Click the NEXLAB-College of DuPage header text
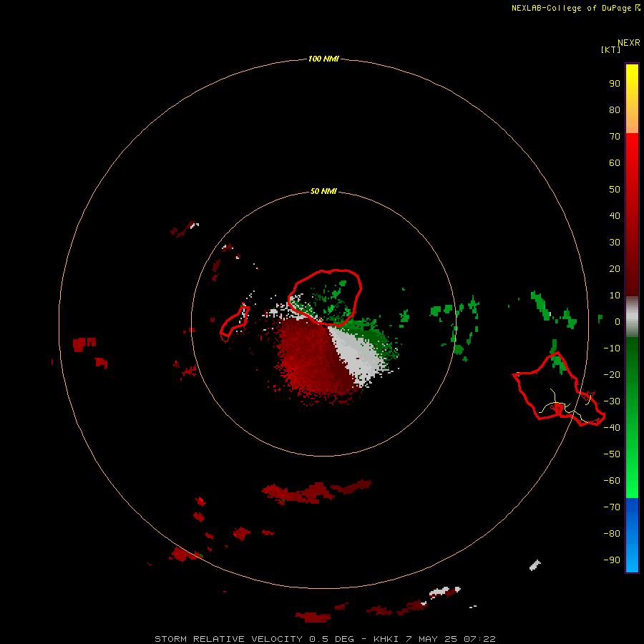Viewport: 644px width, 644px height. coord(575,8)
